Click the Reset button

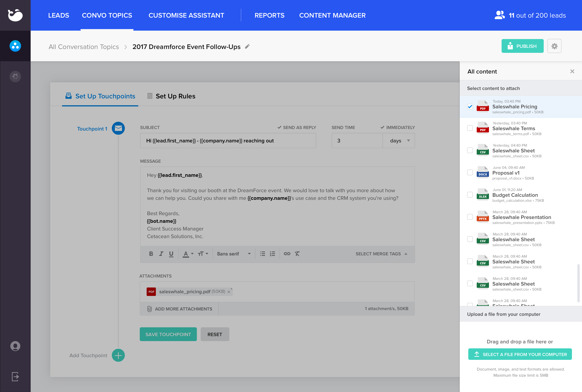click(x=215, y=334)
